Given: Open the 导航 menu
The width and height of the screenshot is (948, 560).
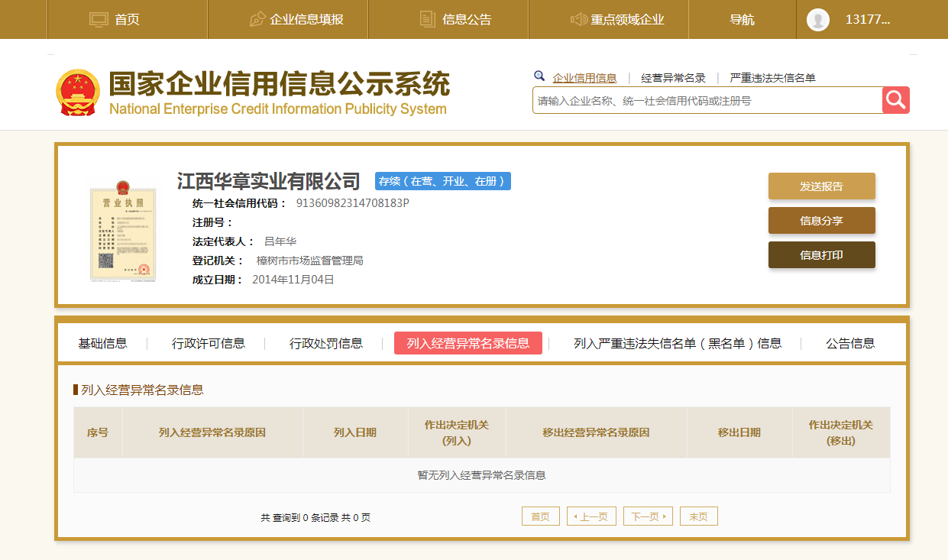Looking at the screenshot, I should click(x=742, y=20).
